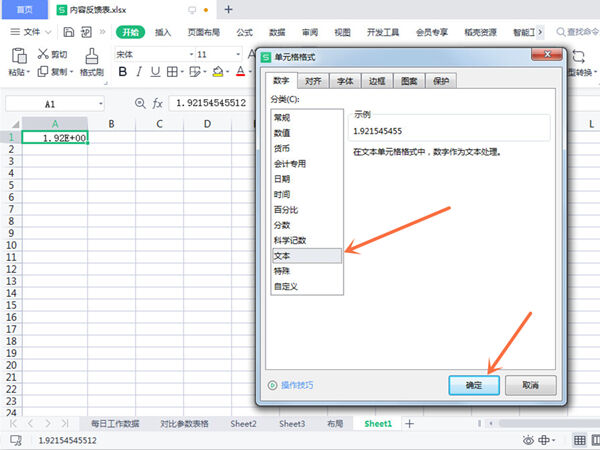Viewport: 600px width, 450px height.
Task: Choose 货币 in the category list
Action: pos(307,148)
